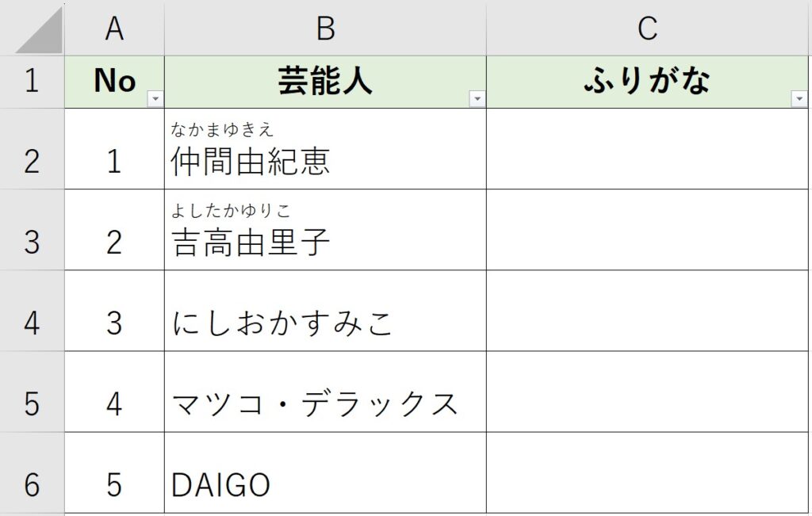The width and height of the screenshot is (812, 516).
Task: Select the No header cell
Action: (115, 79)
